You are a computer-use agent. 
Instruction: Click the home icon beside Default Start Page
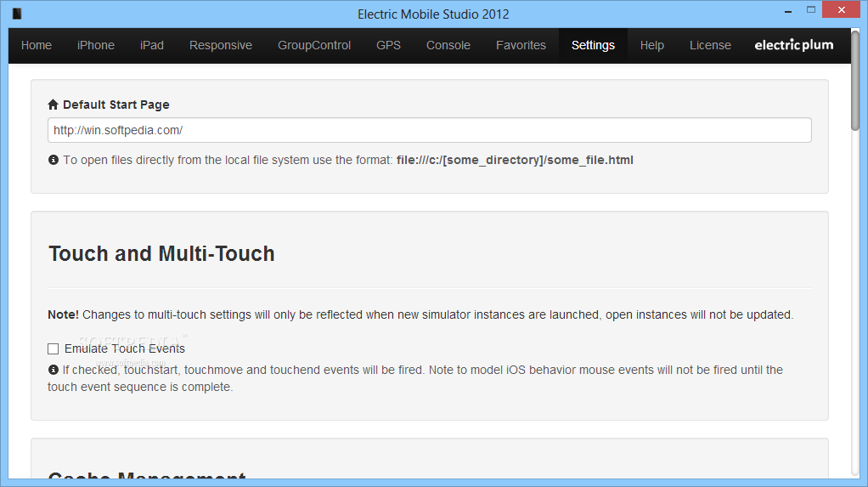[x=54, y=105]
